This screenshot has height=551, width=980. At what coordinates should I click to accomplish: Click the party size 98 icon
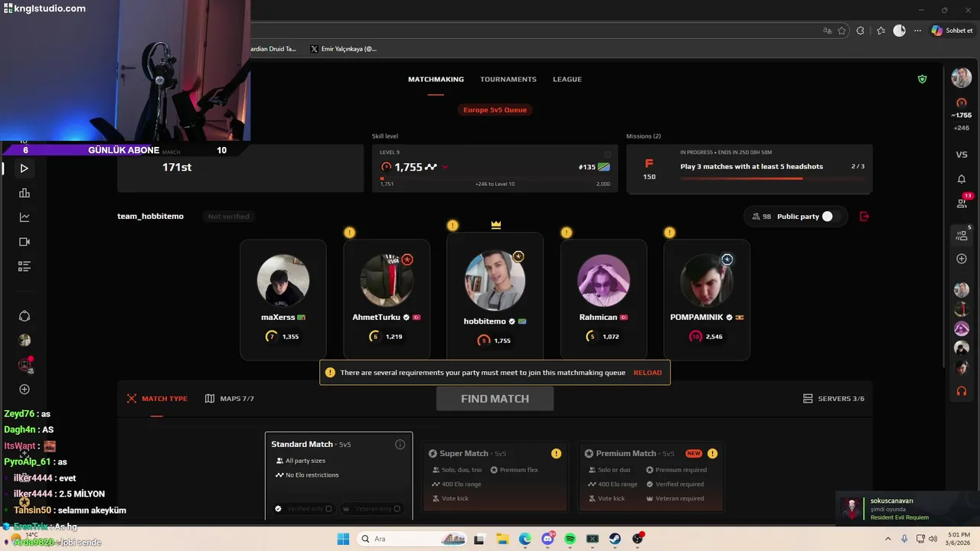(x=762, y=217)
